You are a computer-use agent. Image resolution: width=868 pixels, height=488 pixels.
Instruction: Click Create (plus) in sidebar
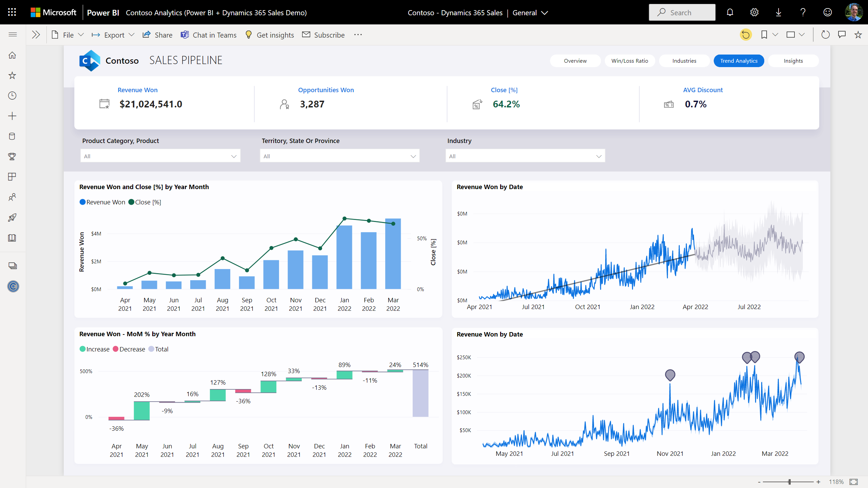point(12,116)
